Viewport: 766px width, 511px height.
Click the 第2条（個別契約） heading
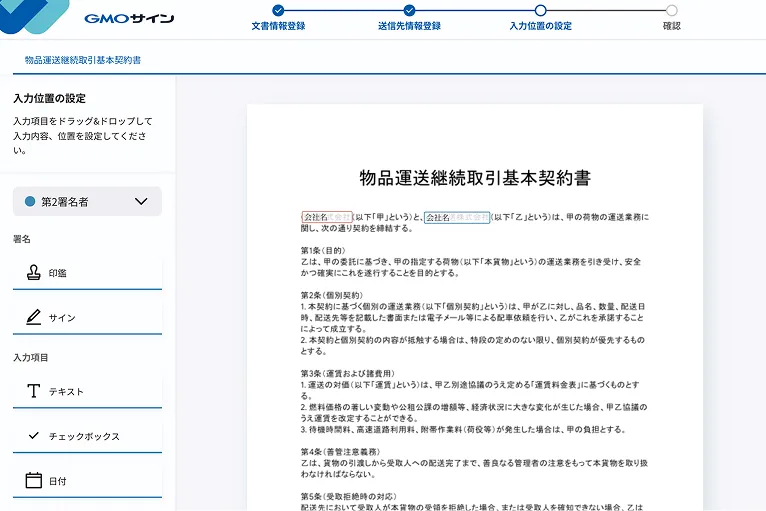click(x=332, y=296)
